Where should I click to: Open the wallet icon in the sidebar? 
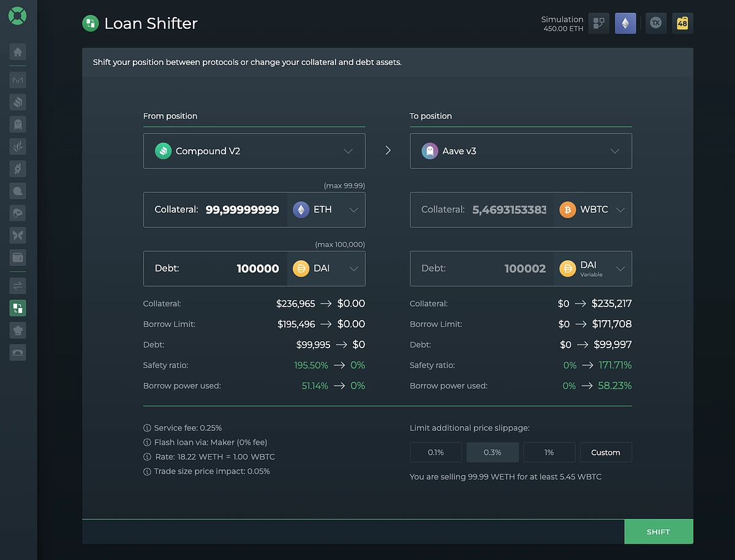click(x=17, y=257)
